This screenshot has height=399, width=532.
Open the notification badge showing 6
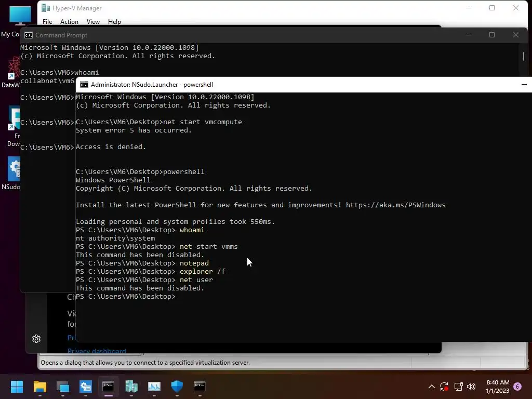(517, 387)
